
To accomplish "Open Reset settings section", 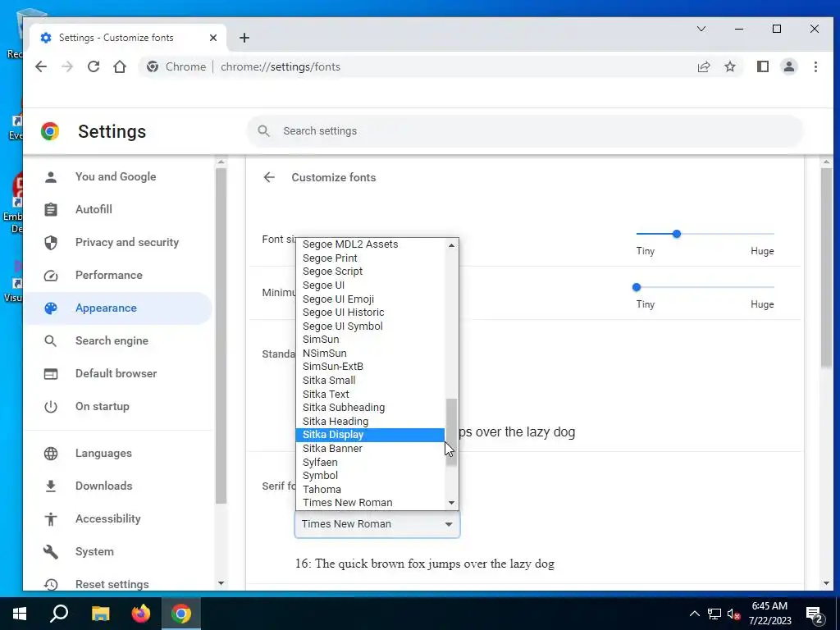I will tap(112, 584).
